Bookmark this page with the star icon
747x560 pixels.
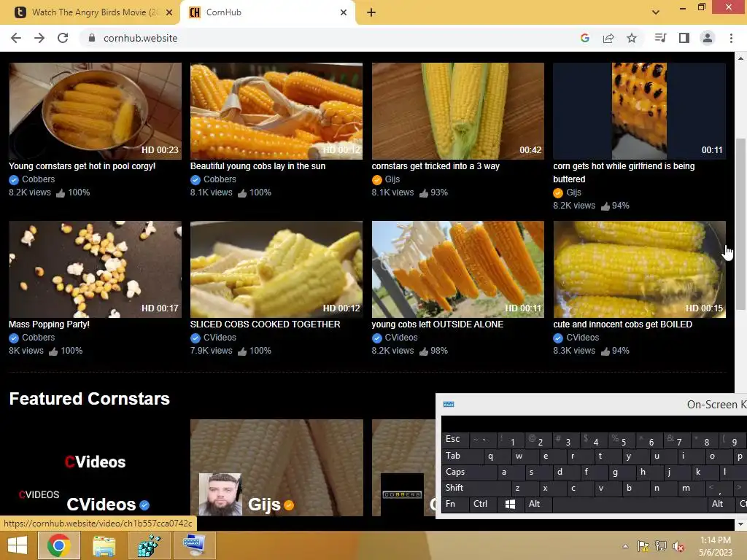632,38
